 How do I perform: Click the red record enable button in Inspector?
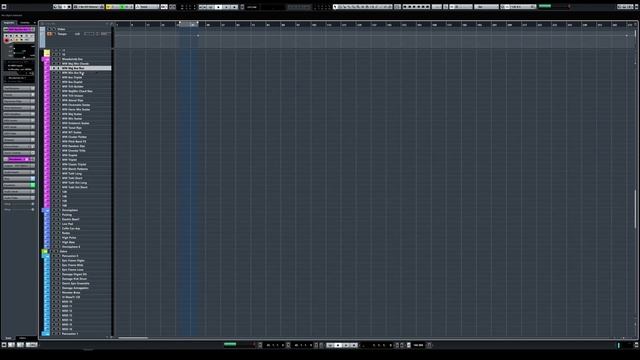6,40
